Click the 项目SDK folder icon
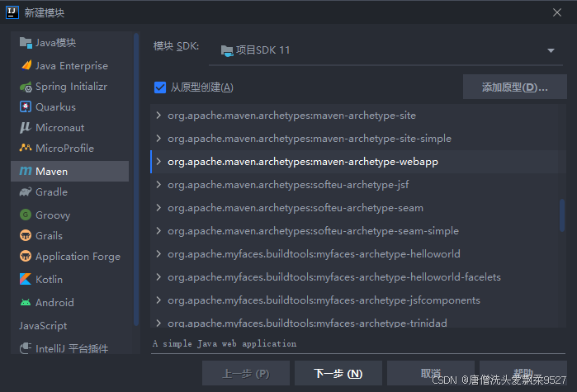Screen dimensions: 577x392 click(x=227, y=50)
